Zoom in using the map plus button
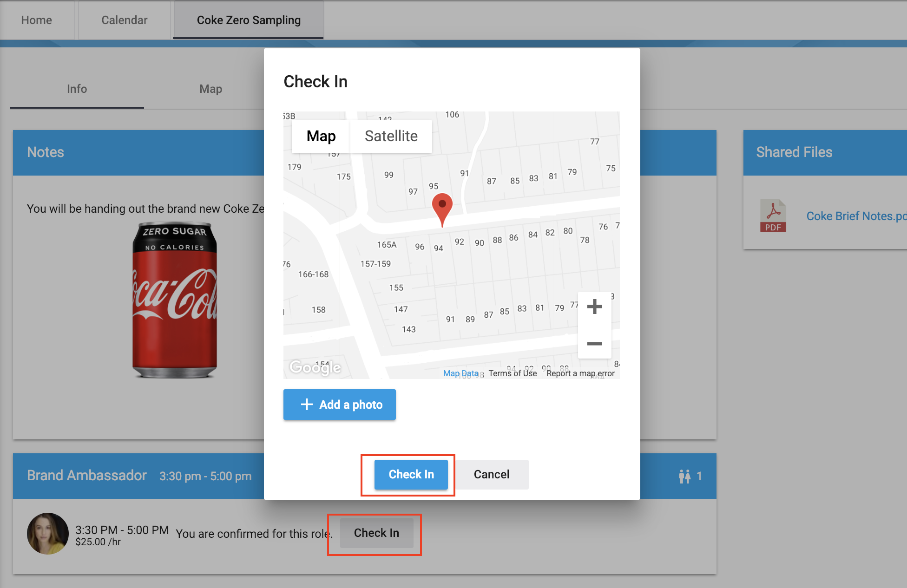 (x=594, y=307)
